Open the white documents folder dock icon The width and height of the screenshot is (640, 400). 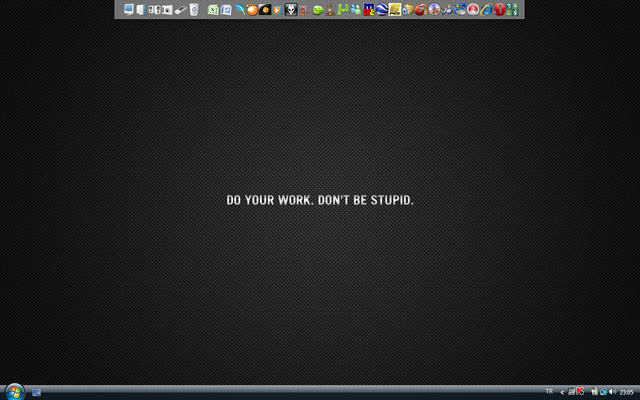coord(141,9)
